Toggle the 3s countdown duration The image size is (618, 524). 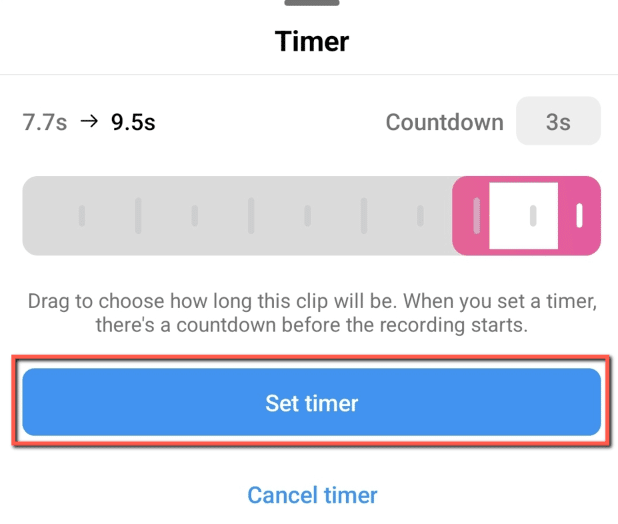[x=558, y=122]
